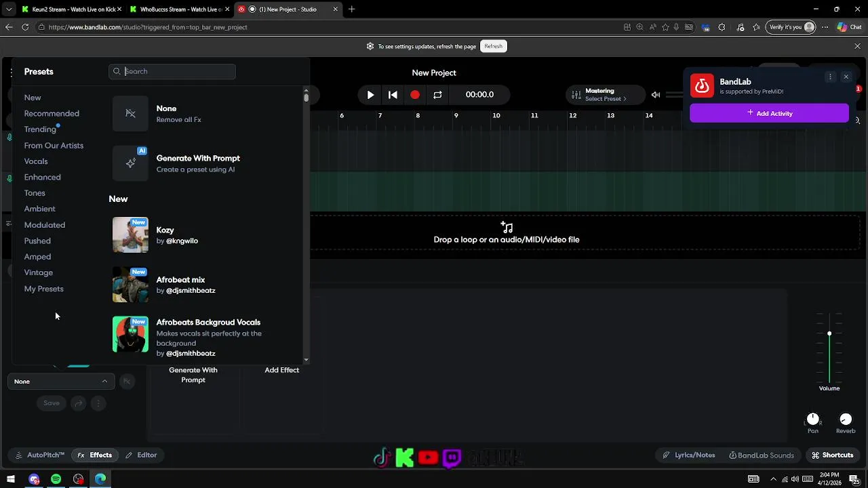The image size is (868, 488).
Task: Open the Recommended presets category
Action: click(x=52, y=114)
